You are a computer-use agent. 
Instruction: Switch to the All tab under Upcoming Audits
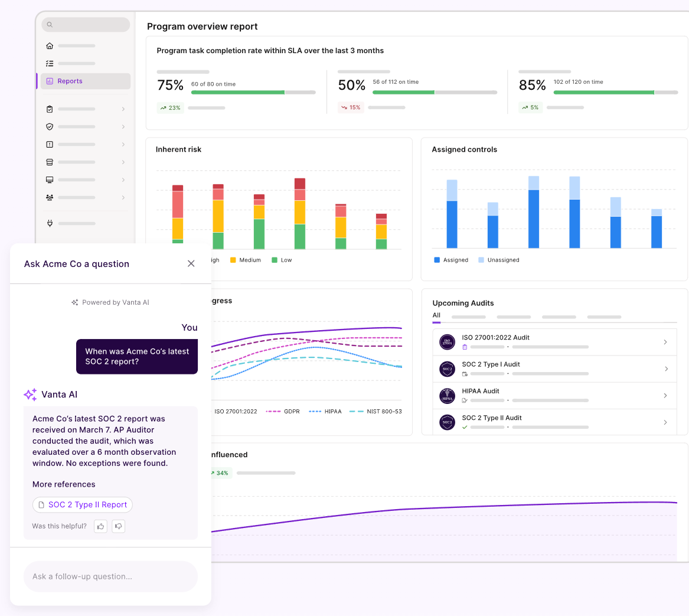coord(436,316)
